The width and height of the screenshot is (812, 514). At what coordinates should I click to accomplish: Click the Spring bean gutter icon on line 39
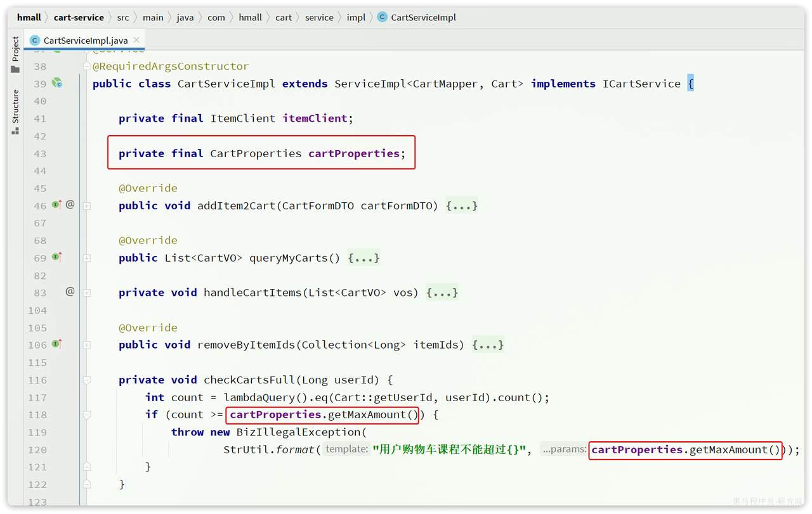coord(57,84)
